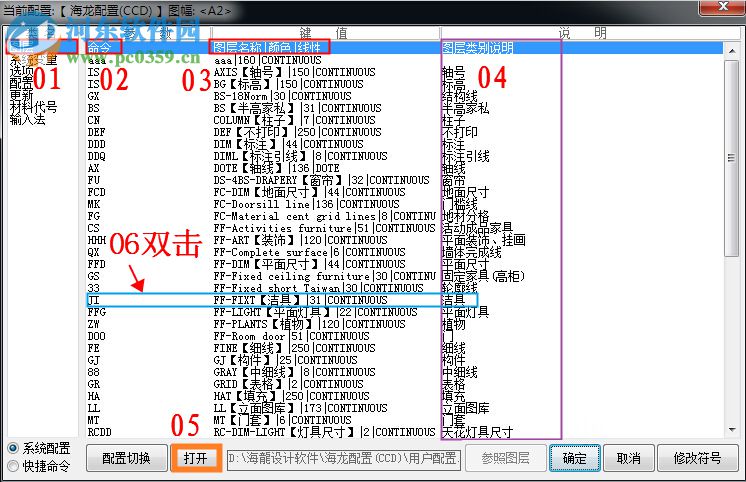Choose 系统变量 in the left category list
This screenshot has height=482, width=746.
pos(33,60)
